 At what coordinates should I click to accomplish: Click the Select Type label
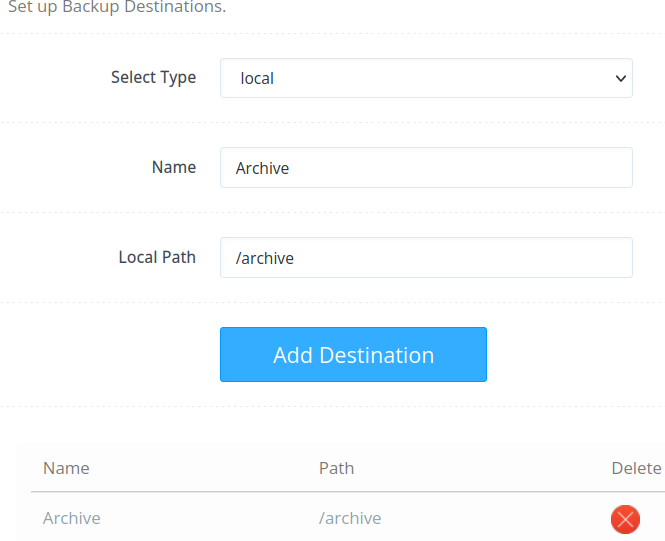tap(153, 77)
